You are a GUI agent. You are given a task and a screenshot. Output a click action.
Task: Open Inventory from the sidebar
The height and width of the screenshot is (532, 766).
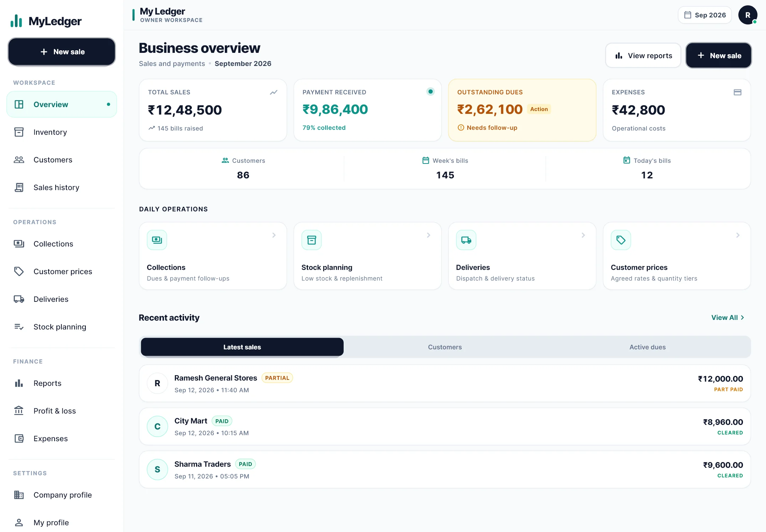pyautogui.click(x=61, y=132)
